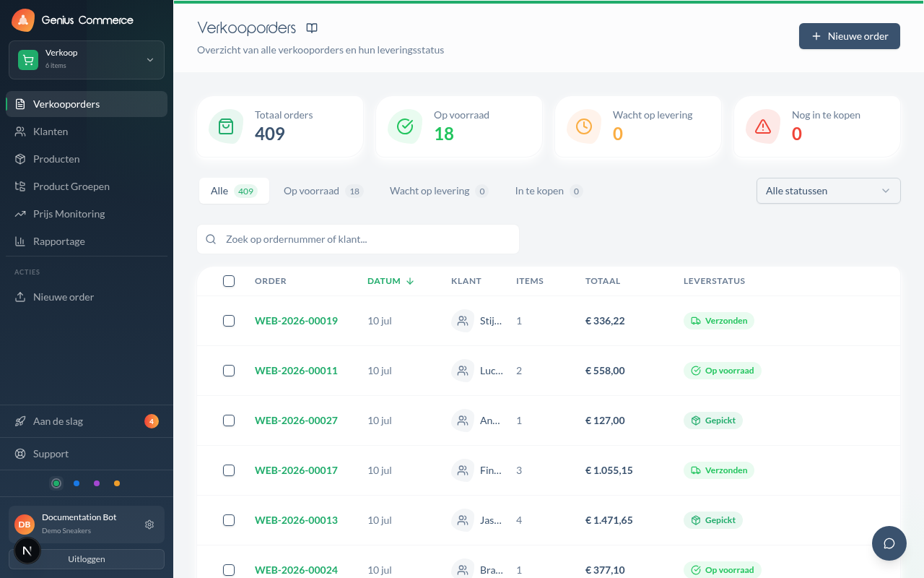Click the Genius Commerce logo icon
Screen dimensions: 924x578
coord(23,20)
